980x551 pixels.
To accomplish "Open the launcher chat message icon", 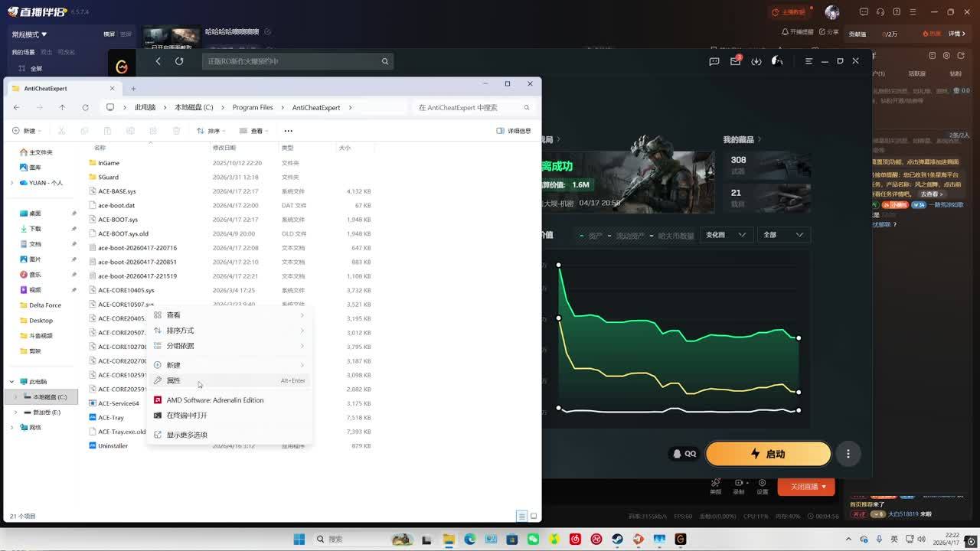I will [x=714, y=61].
